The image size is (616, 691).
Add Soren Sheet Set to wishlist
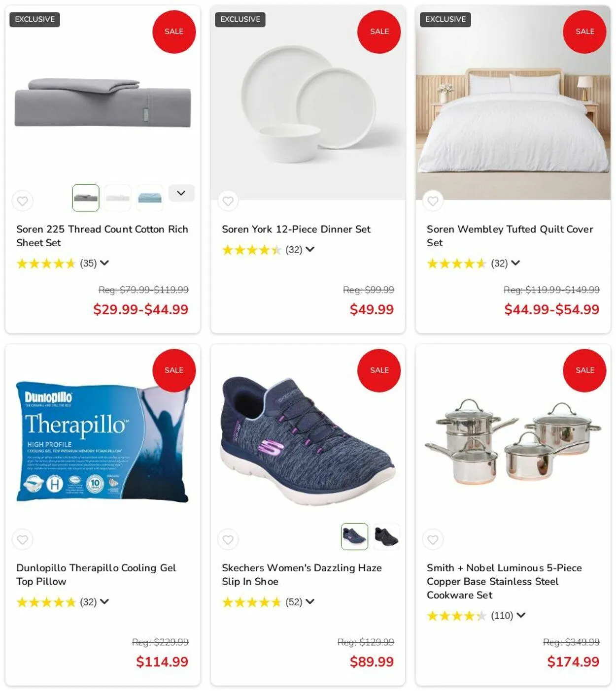[23, 201]
